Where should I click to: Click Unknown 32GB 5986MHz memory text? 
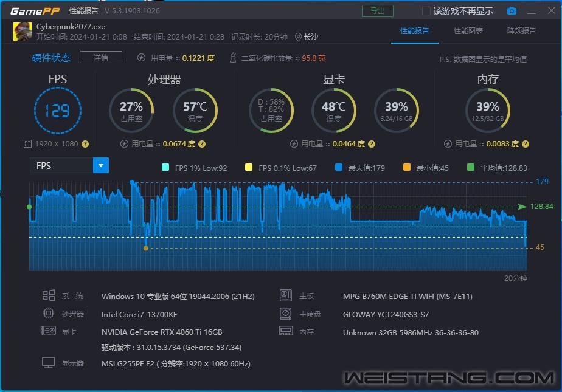click(x=411, y=332)
